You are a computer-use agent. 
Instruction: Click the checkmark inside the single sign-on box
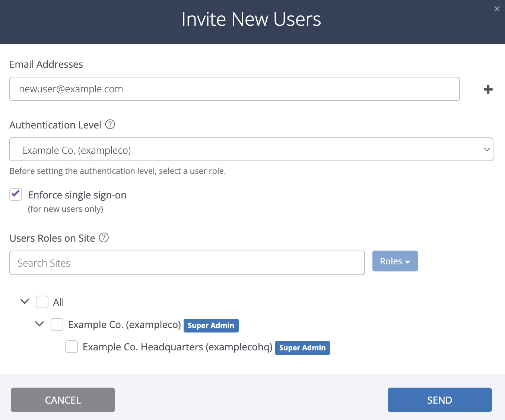coord(15,194)
